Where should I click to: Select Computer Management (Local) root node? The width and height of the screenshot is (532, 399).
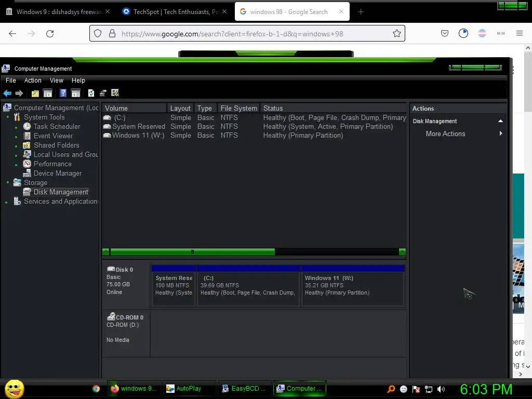tap(56, 108)
